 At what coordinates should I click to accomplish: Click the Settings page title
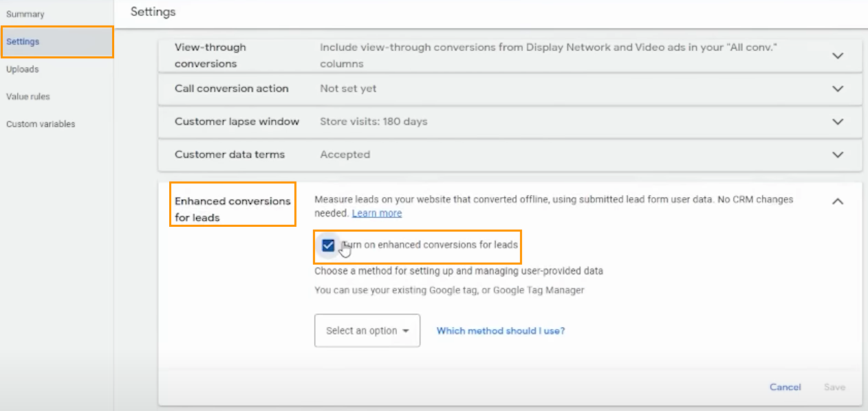click(x=153, y=12)
